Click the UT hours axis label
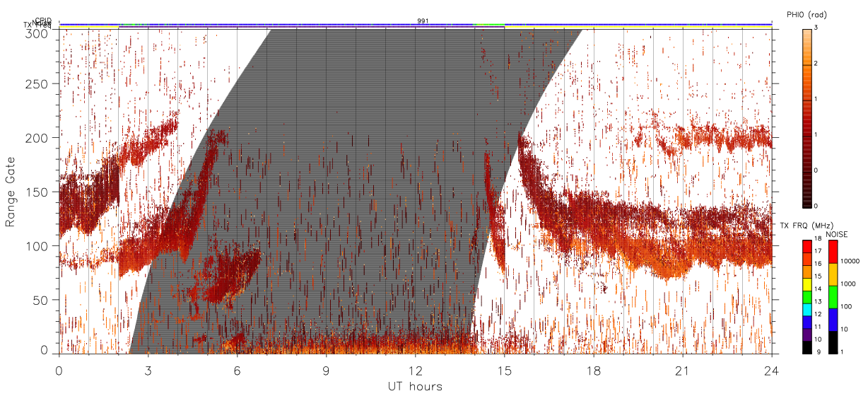The image size is (868, 401). tap(415, 387)
